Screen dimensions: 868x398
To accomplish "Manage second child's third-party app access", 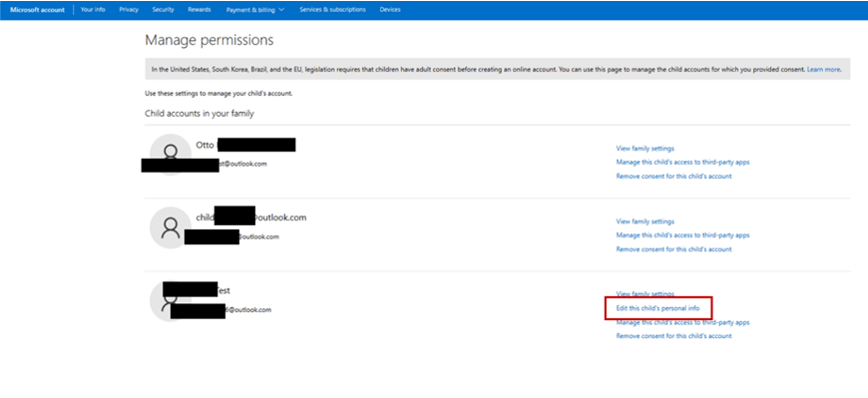I will pyautogui.click(x=682, y=235).
